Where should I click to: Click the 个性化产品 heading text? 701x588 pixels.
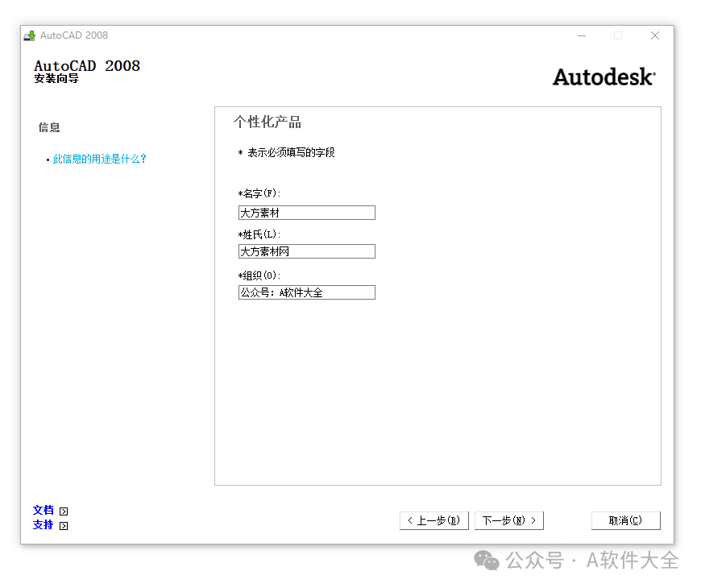[268, 122]
